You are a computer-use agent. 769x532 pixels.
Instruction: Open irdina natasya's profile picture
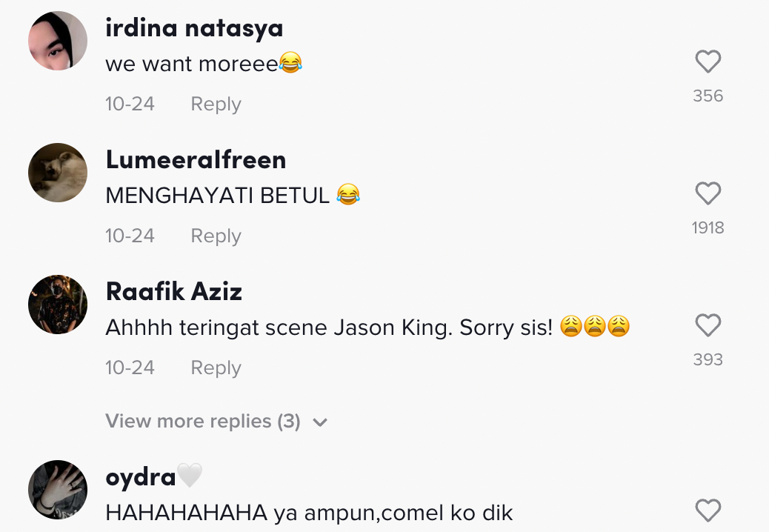[x=58, y=41]
